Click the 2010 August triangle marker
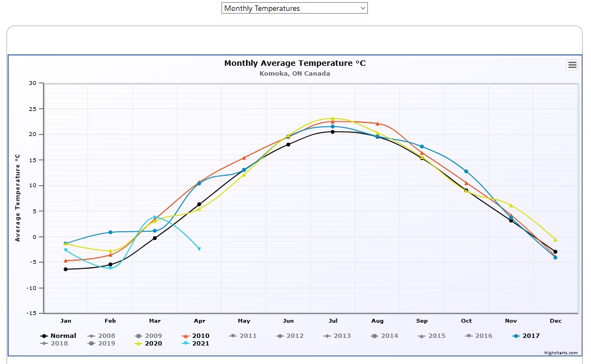 (x=377, y=124)
